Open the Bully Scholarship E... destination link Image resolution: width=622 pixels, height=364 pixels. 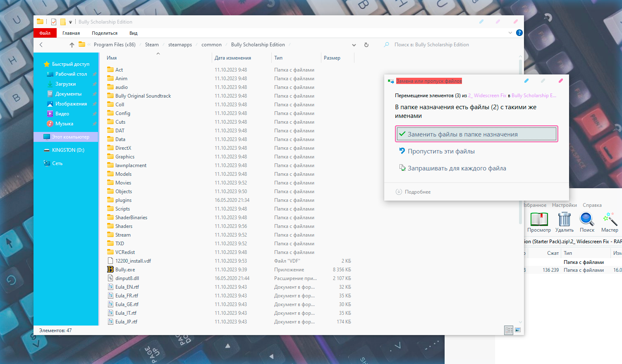534,96
